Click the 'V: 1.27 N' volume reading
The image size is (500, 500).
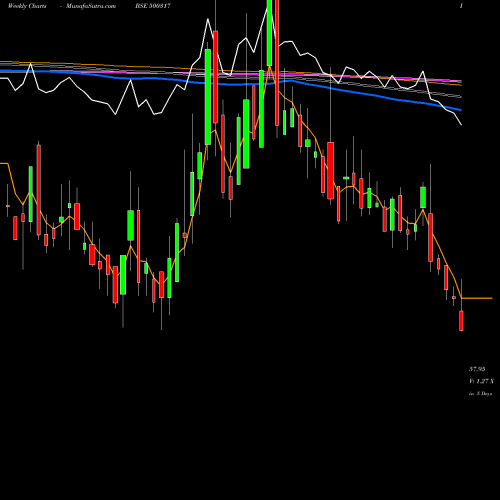pos(481,381)
